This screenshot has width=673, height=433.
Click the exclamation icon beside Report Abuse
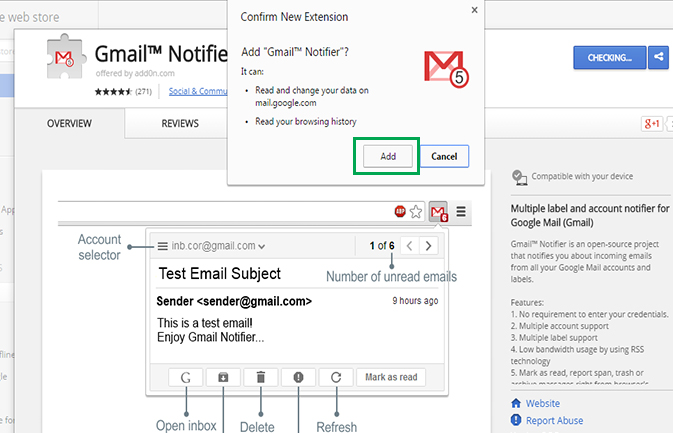pyautogui.click(x=516, y=420)
